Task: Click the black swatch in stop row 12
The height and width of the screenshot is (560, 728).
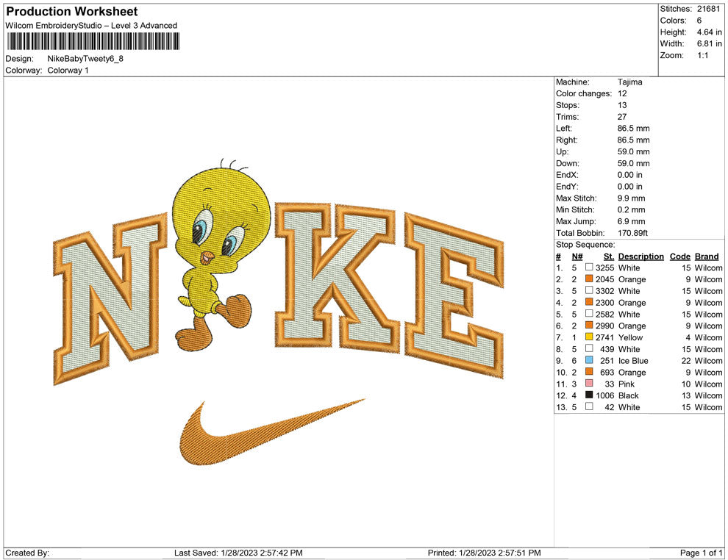Action: [589, 395]
